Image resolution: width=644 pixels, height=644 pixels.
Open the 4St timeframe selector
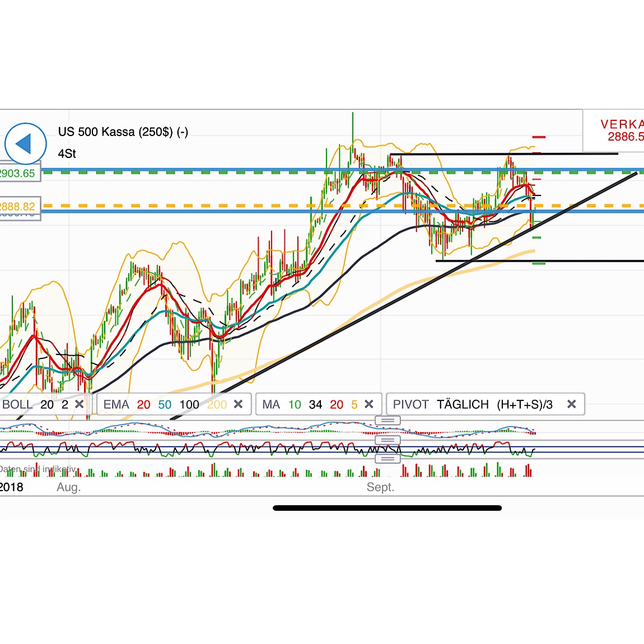(67, 154)
